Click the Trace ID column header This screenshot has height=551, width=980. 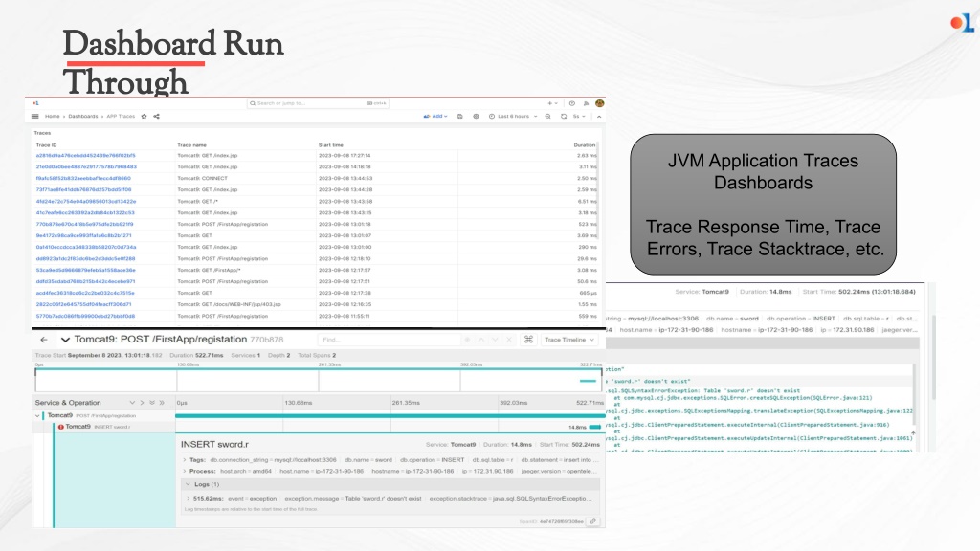pos(46,145)
